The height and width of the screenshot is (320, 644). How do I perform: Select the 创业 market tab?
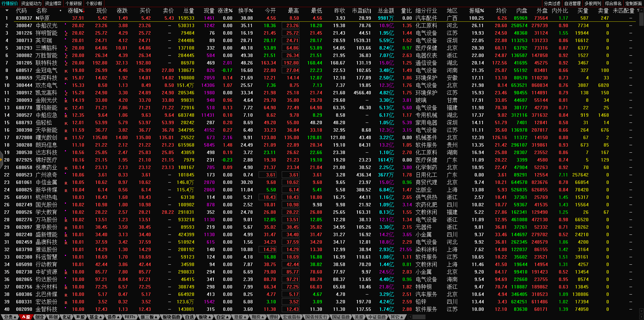[40, 317]
